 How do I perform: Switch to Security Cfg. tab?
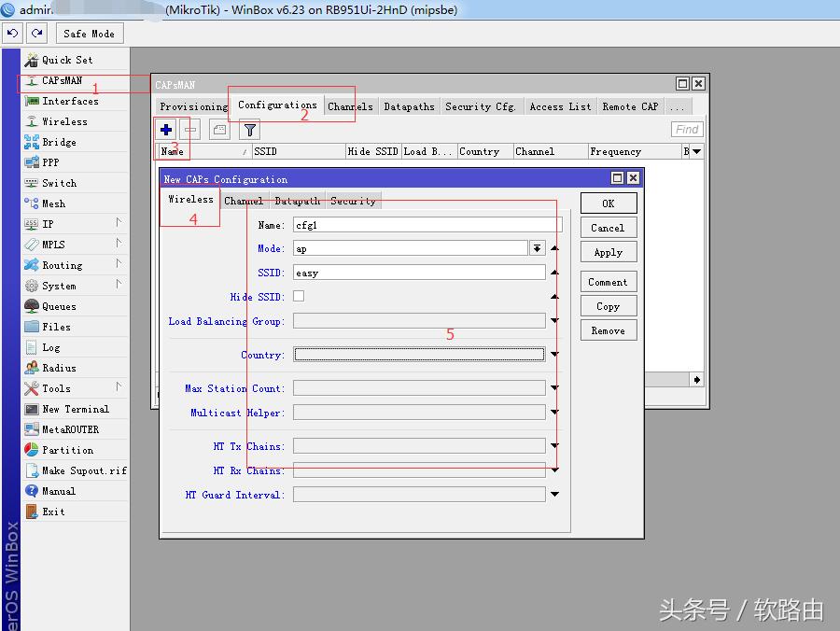pos(481,106)
